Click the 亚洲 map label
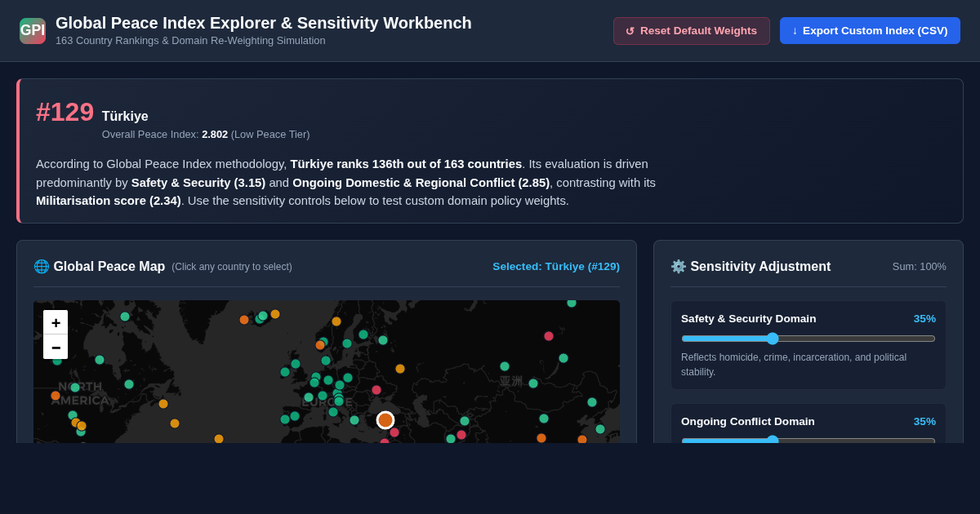This screenshot has height=514, width=980. [x=511, y=381]
